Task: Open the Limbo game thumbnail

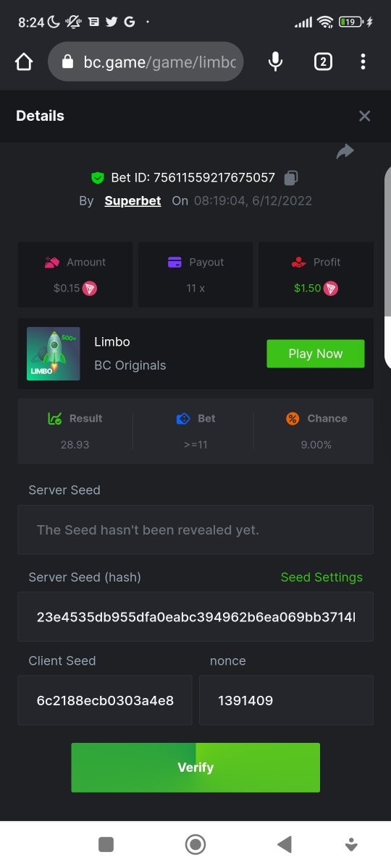Action: [54, 354]
